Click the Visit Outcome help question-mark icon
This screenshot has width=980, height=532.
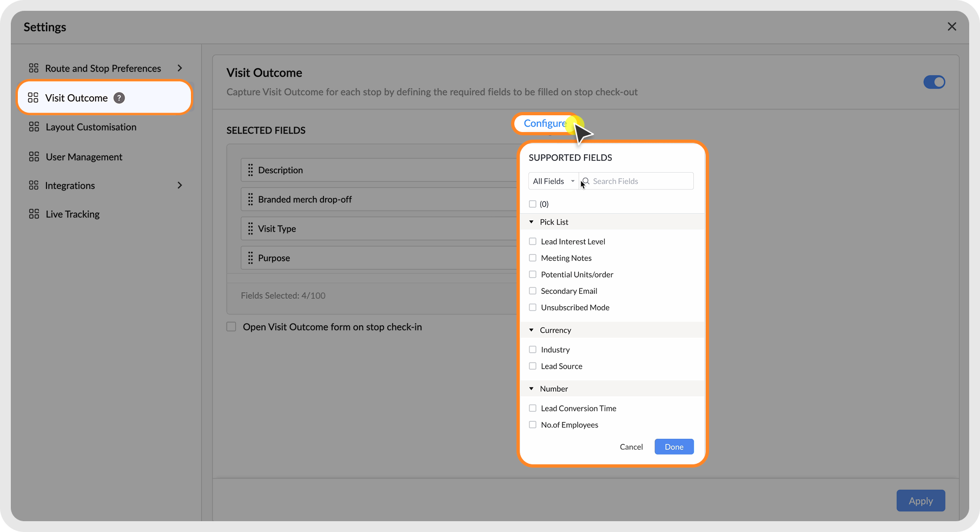point(119,98)
